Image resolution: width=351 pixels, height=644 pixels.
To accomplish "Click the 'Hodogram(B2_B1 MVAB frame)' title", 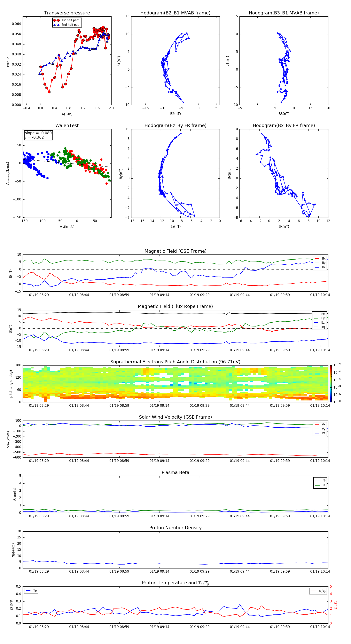I will tap(175, 13).
